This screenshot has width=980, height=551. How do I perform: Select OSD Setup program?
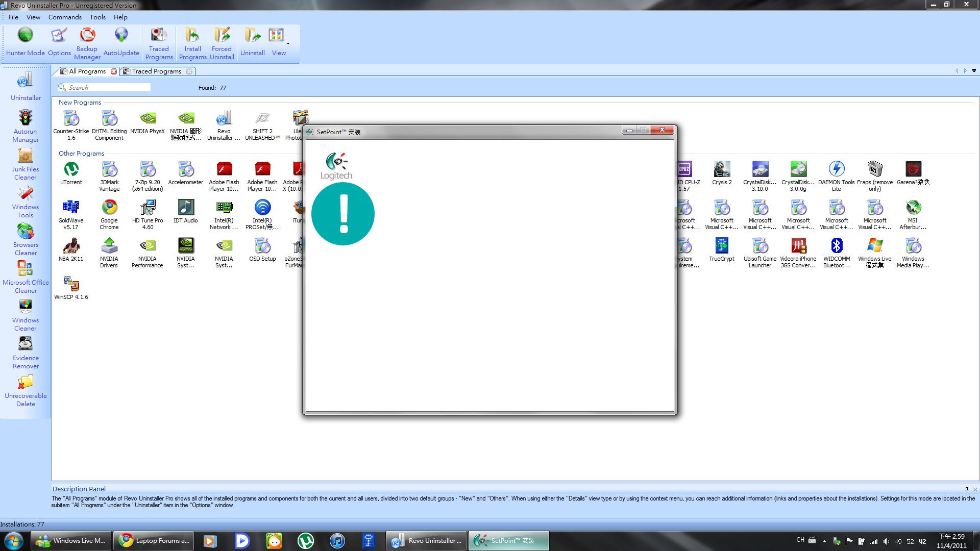point(262,249)
